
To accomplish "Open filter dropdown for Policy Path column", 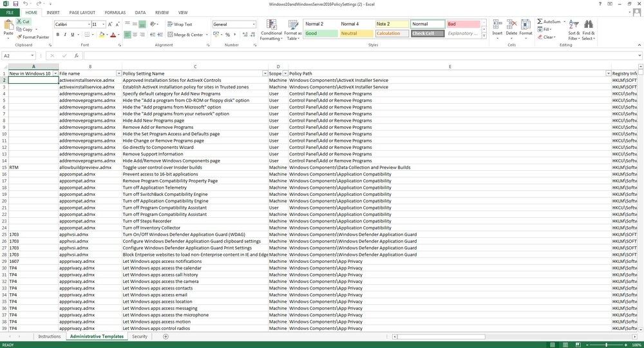I will (x=609, y=73).
